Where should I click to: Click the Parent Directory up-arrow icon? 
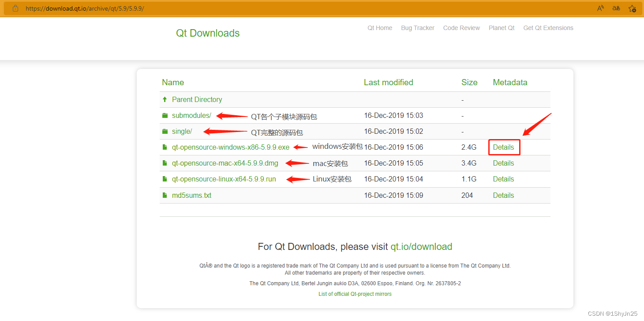[165, 100]
